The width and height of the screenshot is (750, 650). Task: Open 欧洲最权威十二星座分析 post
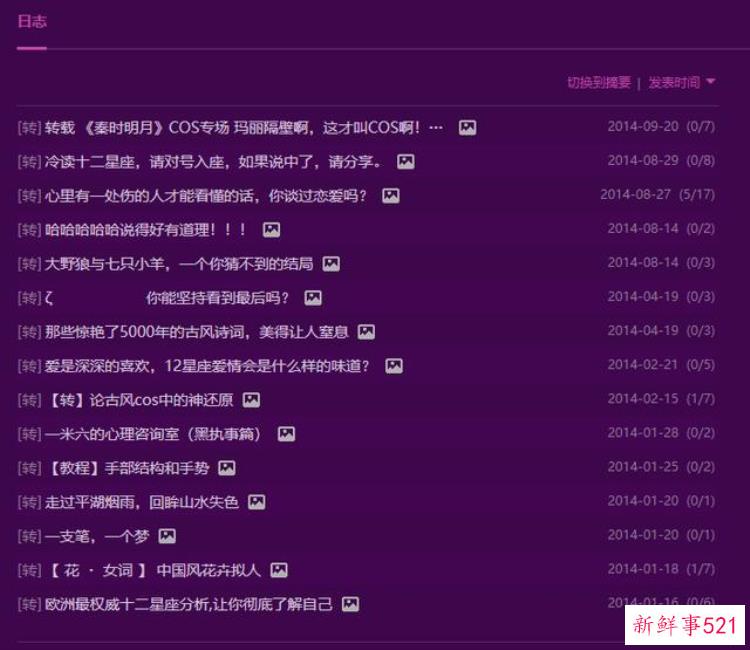click(x=189, y=604)
